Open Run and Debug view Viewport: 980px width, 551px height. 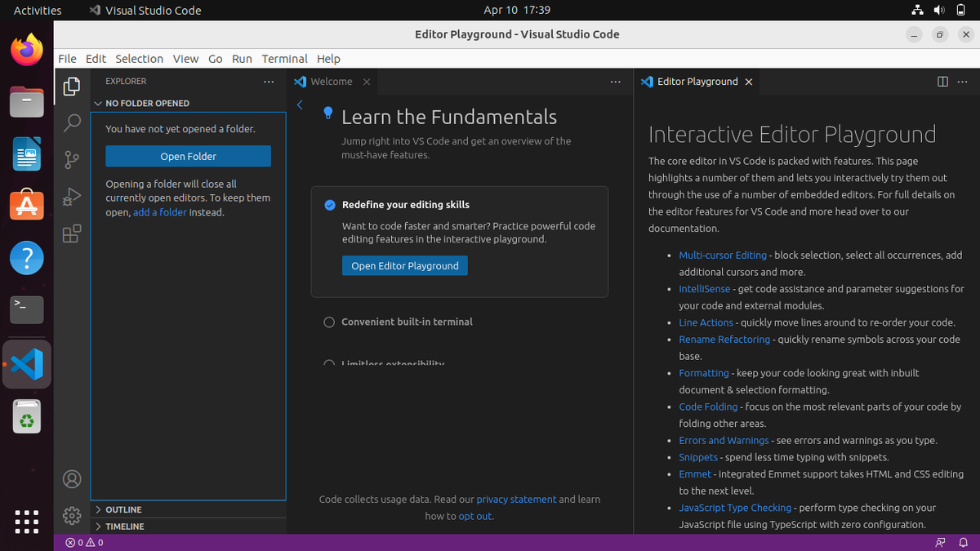tap(71, 196)
